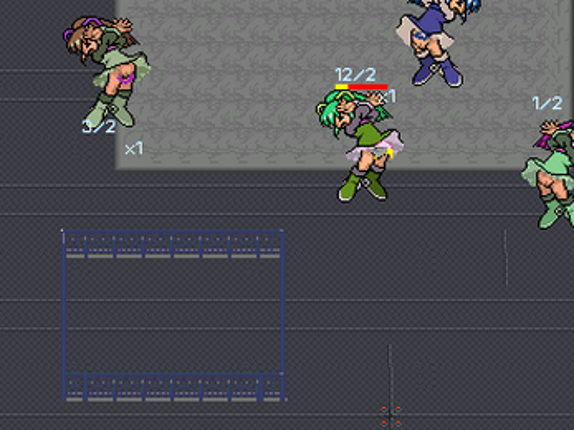Click the '1/2' counter text
Image resolution: width=574 pixels, height=430 pixels.
547,103
